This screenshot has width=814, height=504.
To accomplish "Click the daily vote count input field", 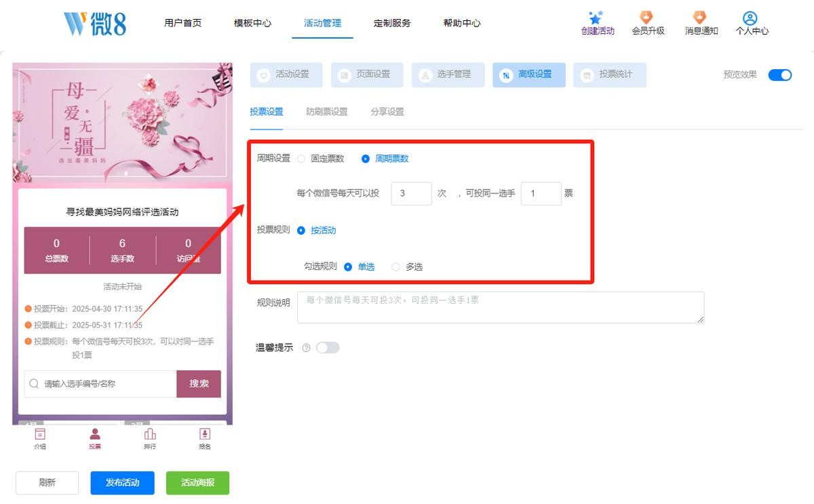I will pos(411,193).
